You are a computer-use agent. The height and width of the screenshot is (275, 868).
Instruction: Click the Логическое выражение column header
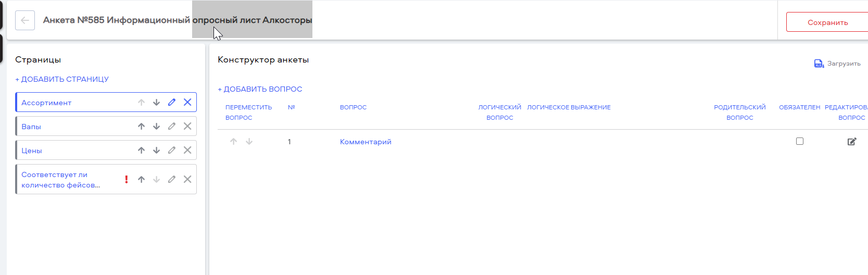569,107
